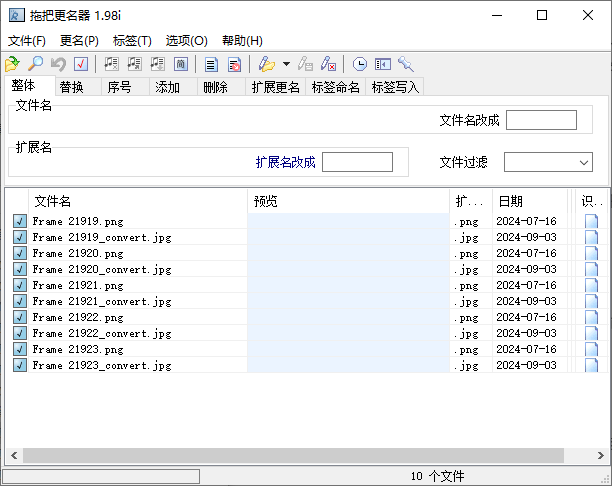Click the tag with red X icon
612x486 pixels.
click(x=328, y=64)
